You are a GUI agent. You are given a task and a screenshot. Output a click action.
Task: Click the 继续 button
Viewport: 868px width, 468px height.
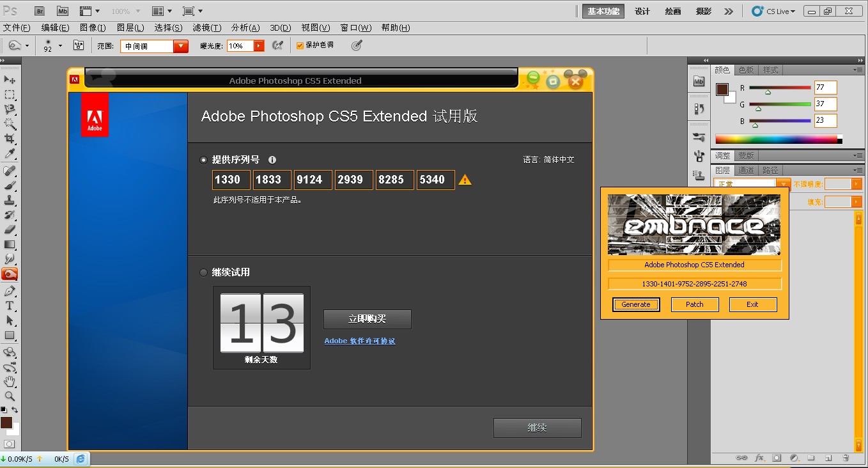(538, 428)
